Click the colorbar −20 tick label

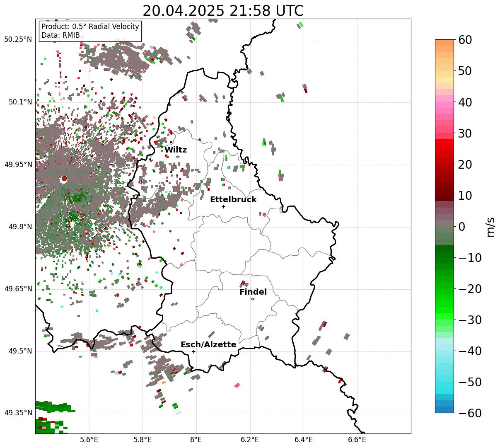pyautogui.click(x=470, y=288)
